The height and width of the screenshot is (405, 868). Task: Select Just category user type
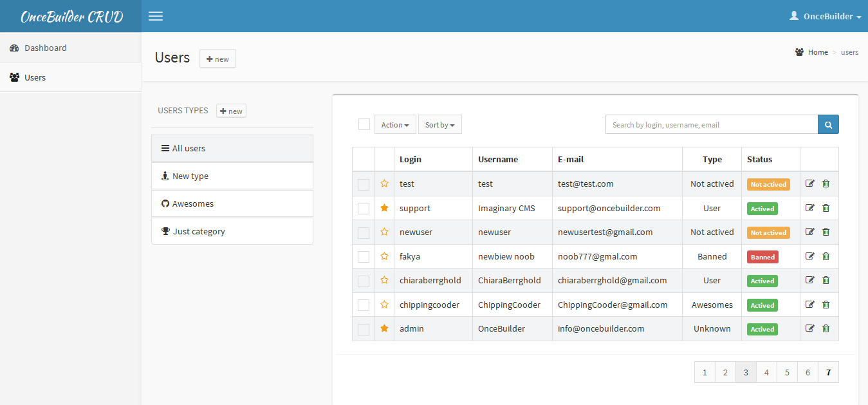pos(232,231)
